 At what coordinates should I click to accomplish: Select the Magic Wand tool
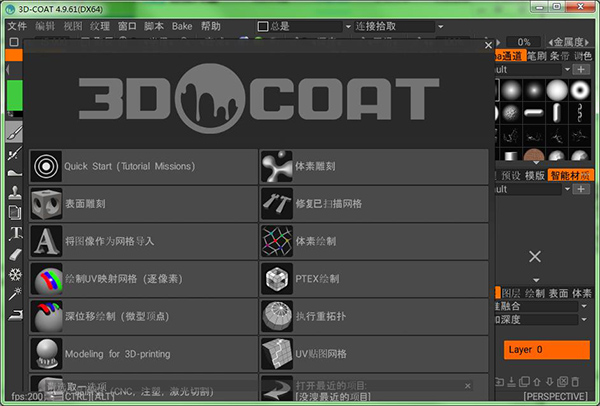click(x=15, y=294)
